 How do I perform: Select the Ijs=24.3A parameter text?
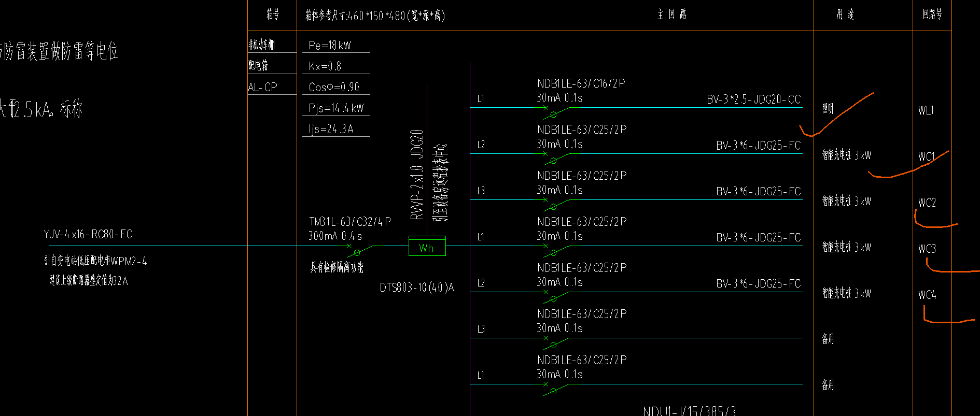tap(331, 129)
